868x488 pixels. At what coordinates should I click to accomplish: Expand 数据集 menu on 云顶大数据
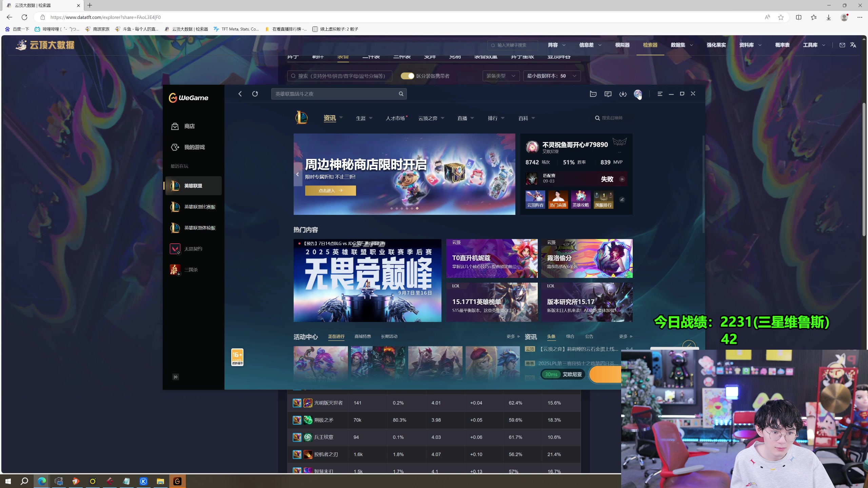[682, 45]
